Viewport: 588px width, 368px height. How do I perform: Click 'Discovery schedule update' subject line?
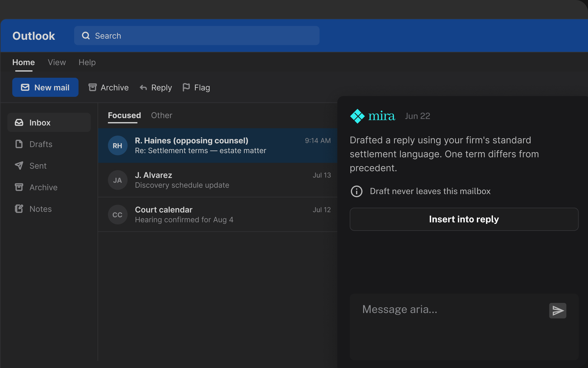pyautogui.click(x=182, y=185)
